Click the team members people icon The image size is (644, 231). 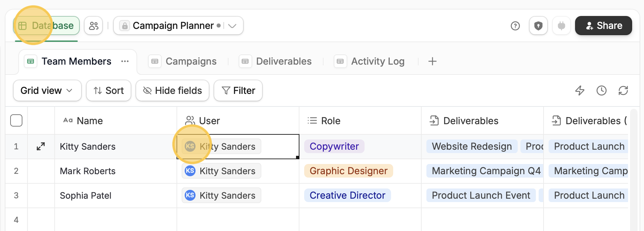coord(93,26)
